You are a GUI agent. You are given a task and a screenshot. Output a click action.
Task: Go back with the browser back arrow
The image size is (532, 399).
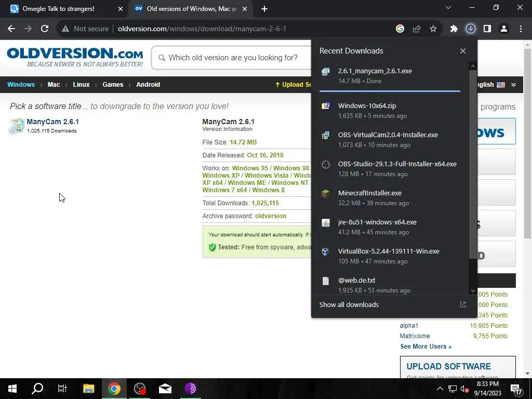(11, 29)
